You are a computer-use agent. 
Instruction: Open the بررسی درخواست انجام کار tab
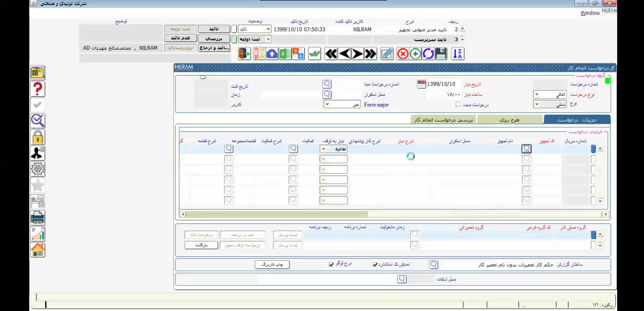(443, 120)
